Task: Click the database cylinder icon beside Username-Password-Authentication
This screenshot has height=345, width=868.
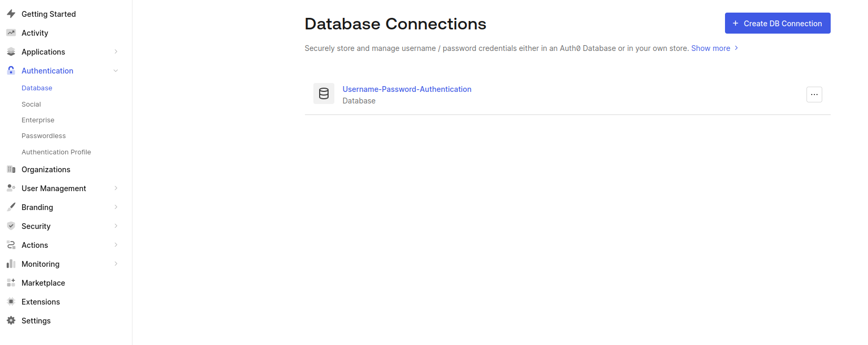Action: point(324,93)
